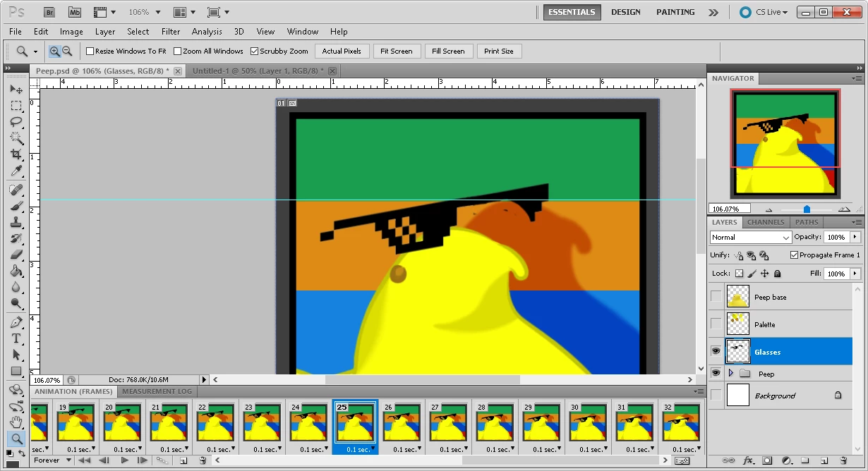Click the Fill Screen button
The width and height of the screenshot is (868, 471).
(448, 51)
